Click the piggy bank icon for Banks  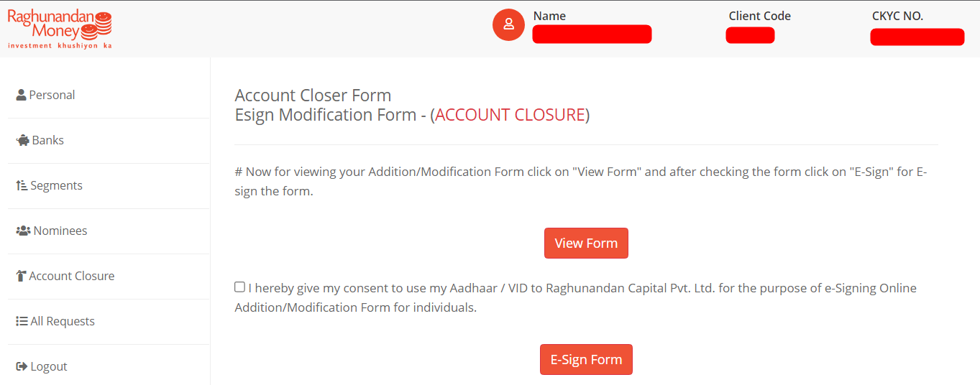[22, 140]
